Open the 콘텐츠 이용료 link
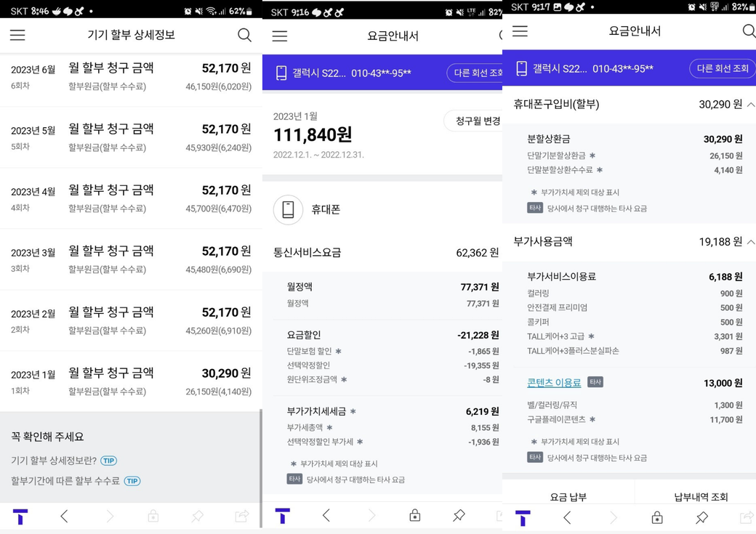 point(554,383)
